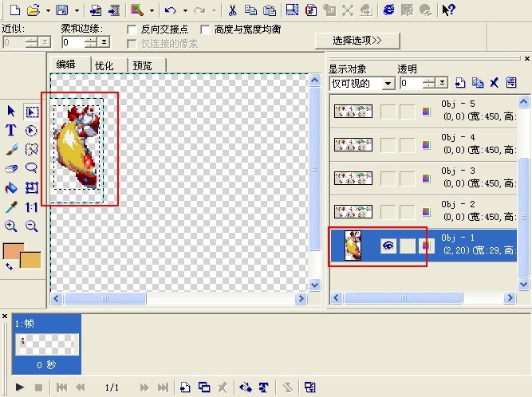Click the What's This help cursor icon
The width and height of the screenshot is (532, 397).
(x=448, y=10)
